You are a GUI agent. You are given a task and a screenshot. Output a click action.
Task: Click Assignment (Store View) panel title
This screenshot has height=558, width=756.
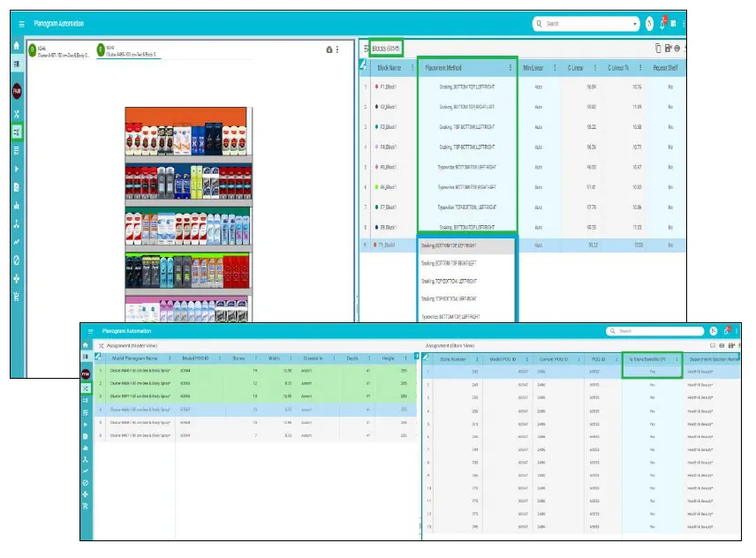click(450, 346)
